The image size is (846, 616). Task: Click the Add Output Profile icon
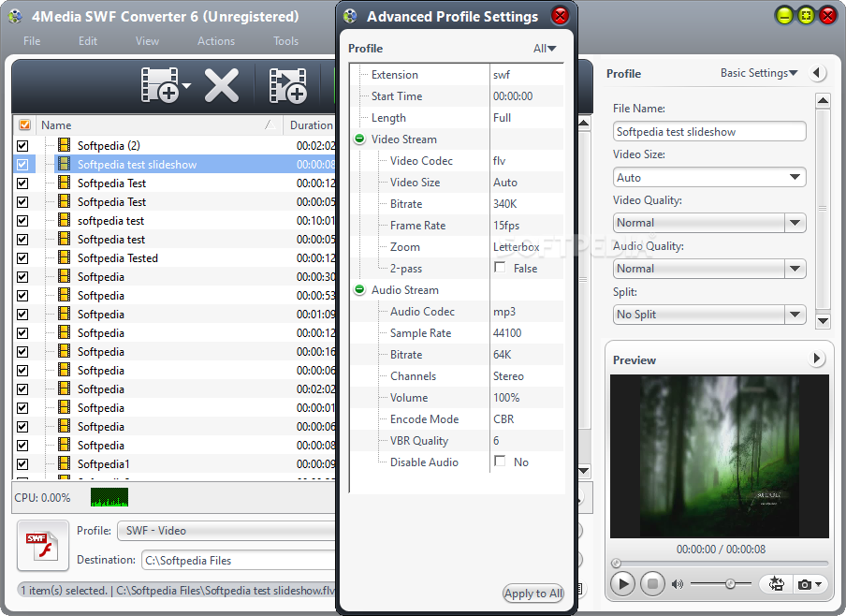click(287, 85)
